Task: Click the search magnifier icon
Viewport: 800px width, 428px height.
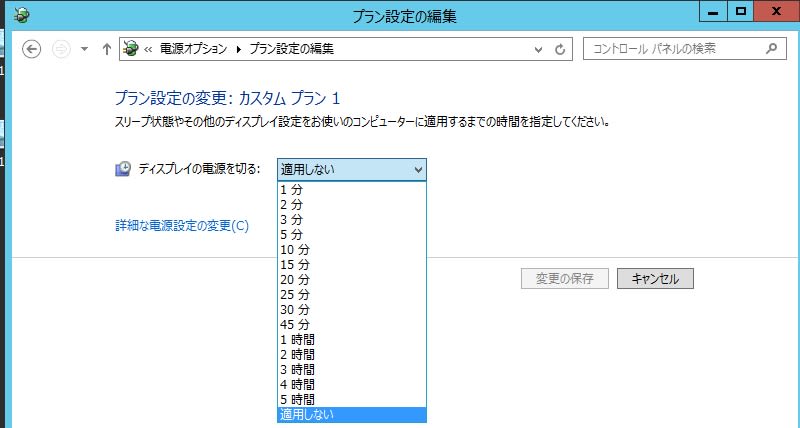Action: (x=771, y=49)
